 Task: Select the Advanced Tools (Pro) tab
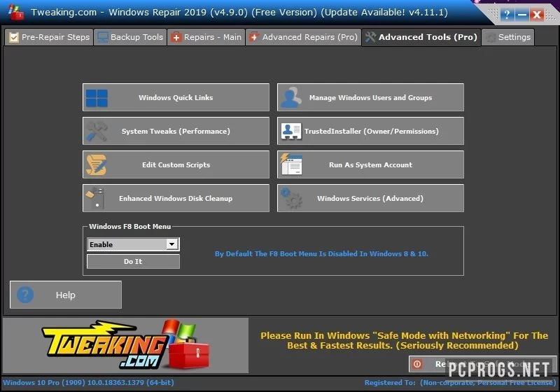(421, 37)
